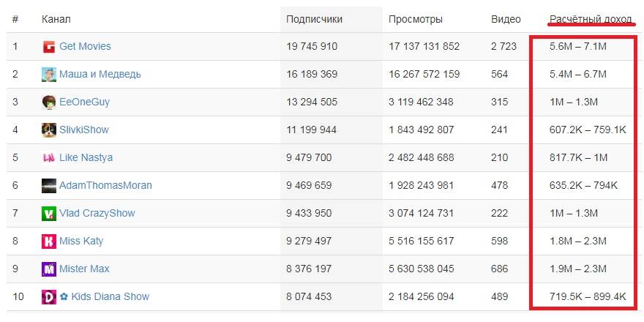The image size is (644, 322).
Task: Click the Get Movies channel icon
Action: tap(49, 46)
